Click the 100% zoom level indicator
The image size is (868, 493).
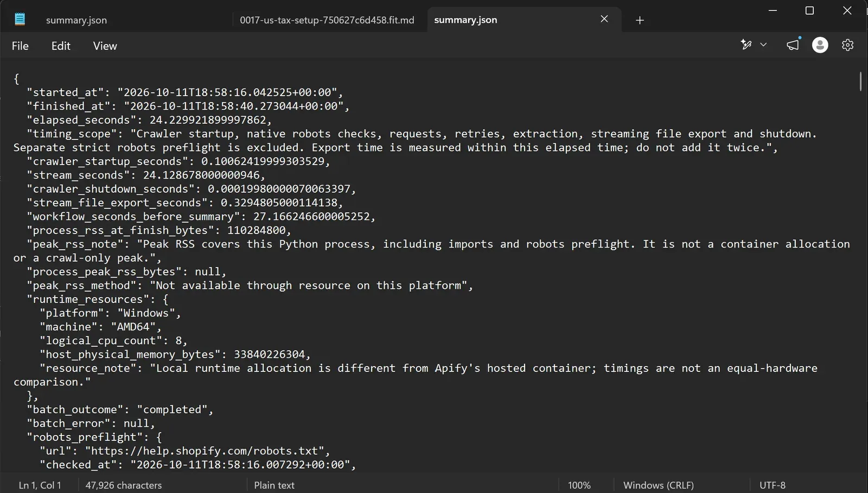coord(579,485)
